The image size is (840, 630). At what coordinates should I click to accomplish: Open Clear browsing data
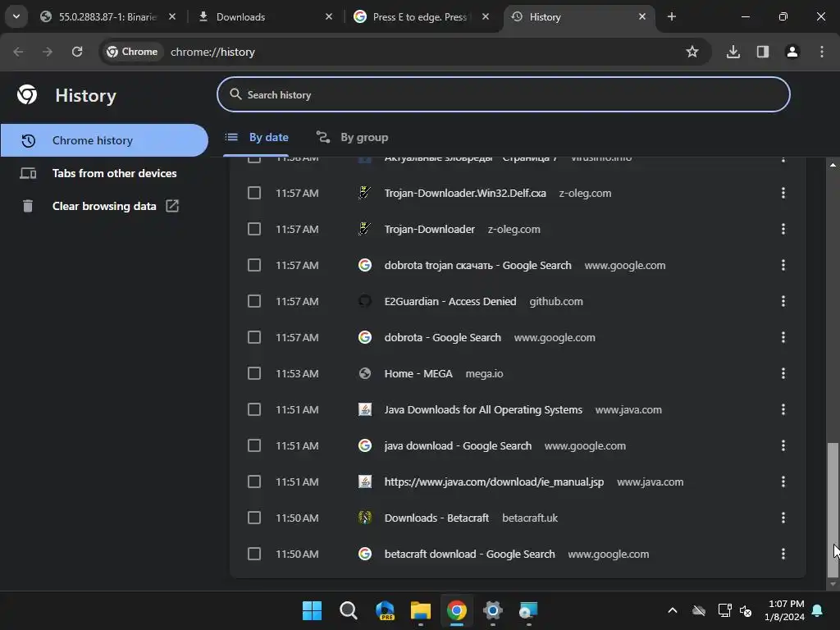click(104, 206)
